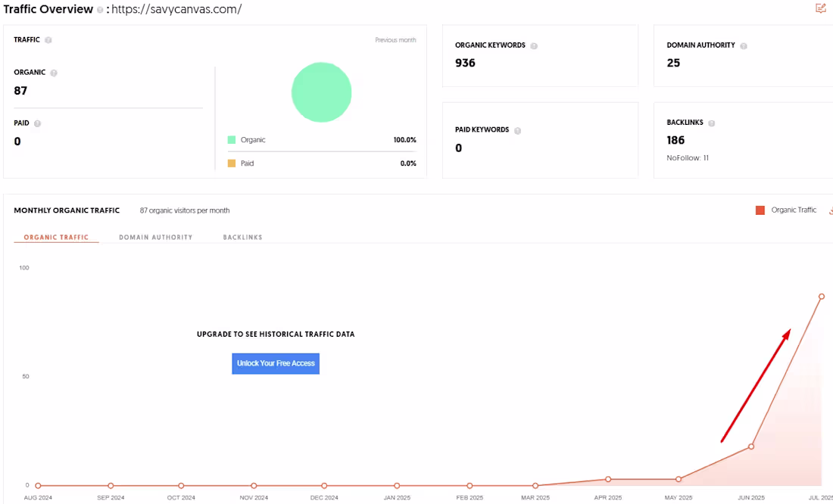Viewport: 833px width, 504px height.
Task: Click help icon beside BACKLINKS card
Action: (711, 123)
